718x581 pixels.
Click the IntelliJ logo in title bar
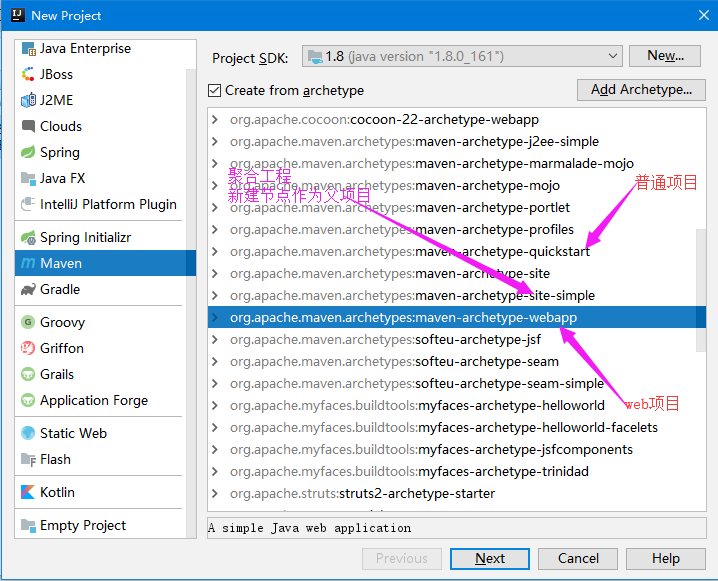pyautogui.click(x=17, y=15)
